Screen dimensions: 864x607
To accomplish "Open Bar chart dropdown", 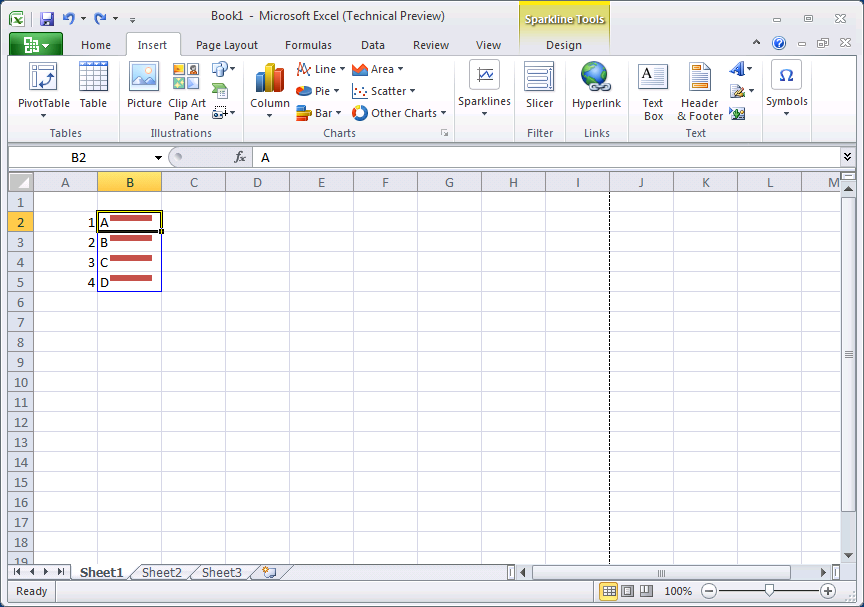I will [318, 113].
